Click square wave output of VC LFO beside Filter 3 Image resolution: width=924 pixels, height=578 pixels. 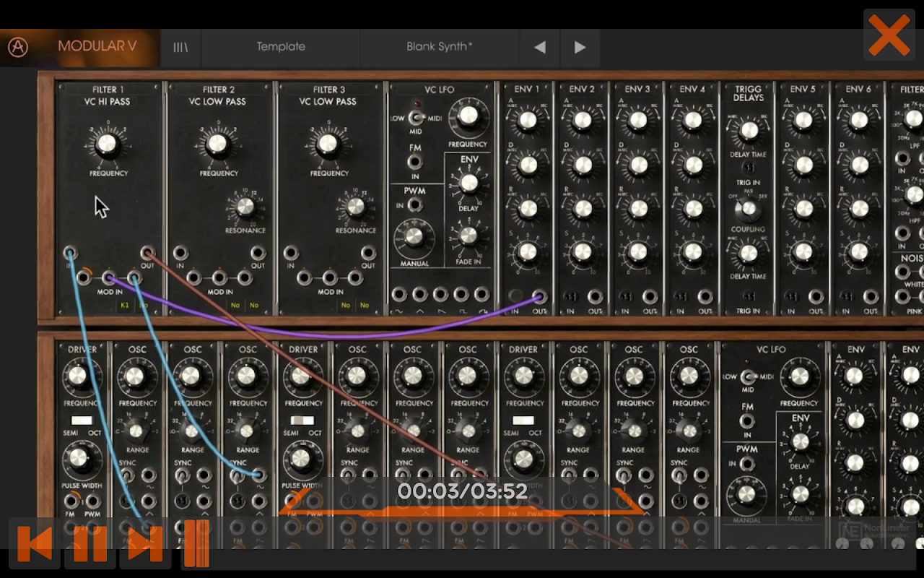pos(461,295)
